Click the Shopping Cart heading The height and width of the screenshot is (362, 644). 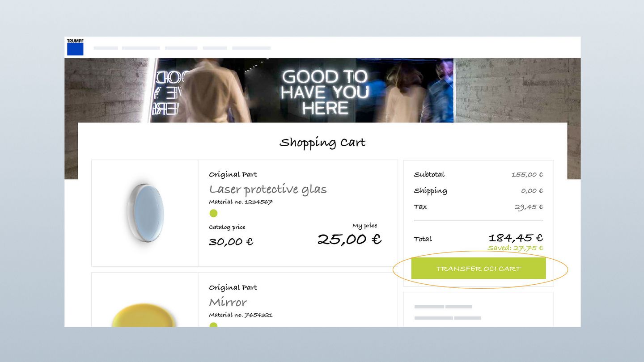322,143
